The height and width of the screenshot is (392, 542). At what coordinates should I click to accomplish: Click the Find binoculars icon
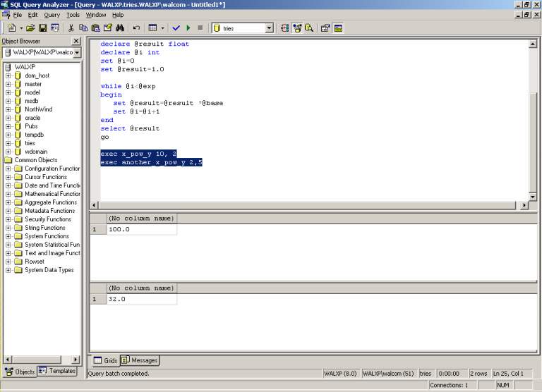point(120,28)
